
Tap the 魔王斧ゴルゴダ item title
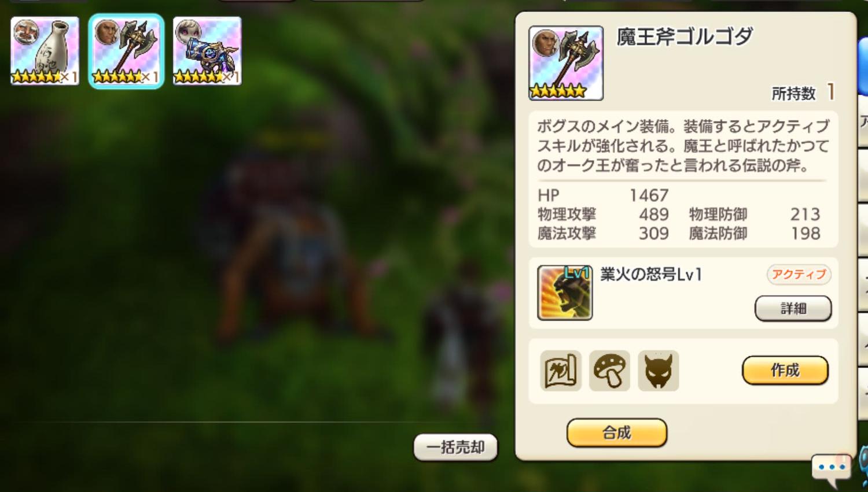tap(685, 37)
